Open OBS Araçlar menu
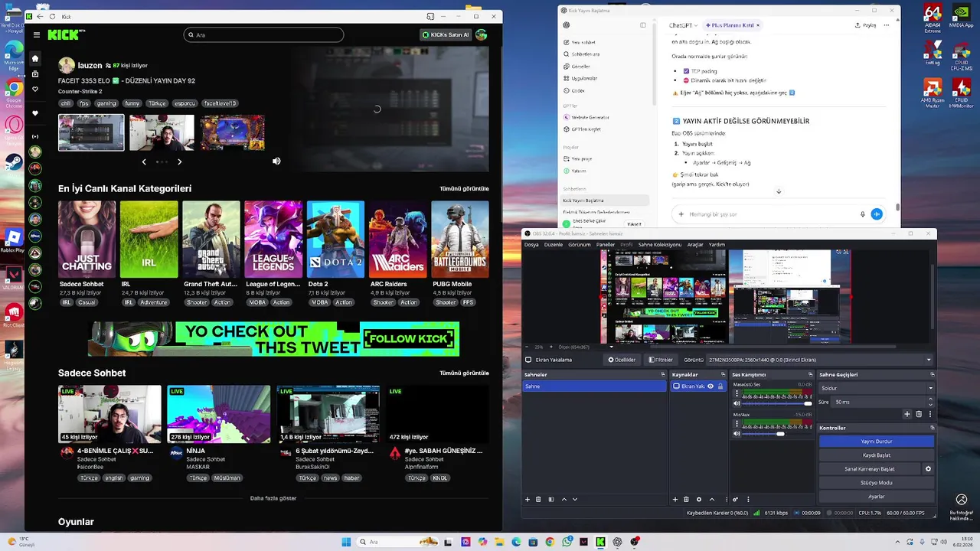 [x=695, y=245]
